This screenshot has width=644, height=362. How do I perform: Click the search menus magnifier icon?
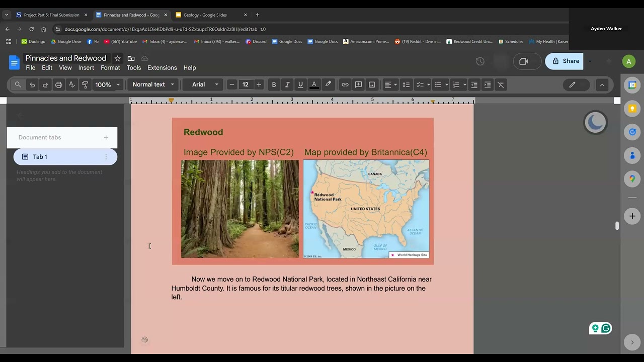[x=18, y=84]
